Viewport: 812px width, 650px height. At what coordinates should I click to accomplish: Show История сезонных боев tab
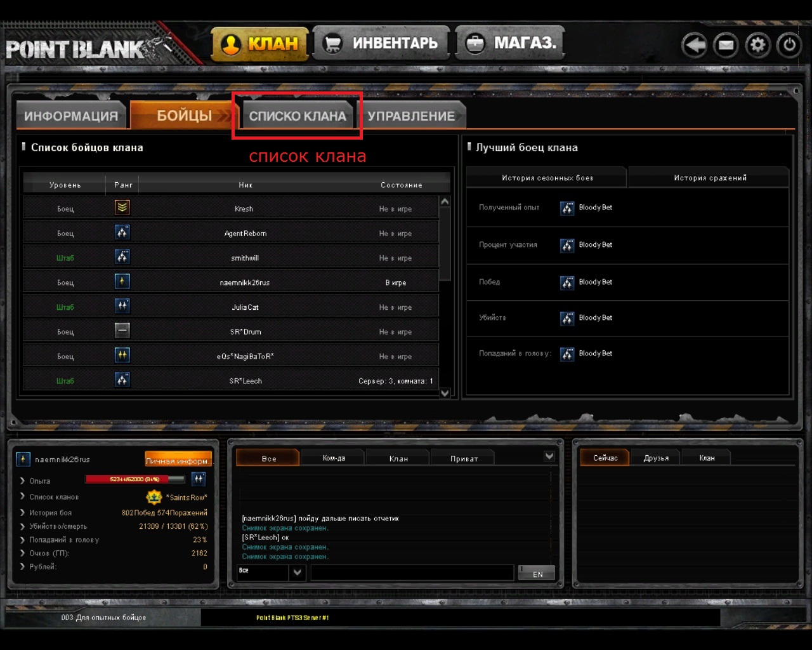tap(547, 178)
